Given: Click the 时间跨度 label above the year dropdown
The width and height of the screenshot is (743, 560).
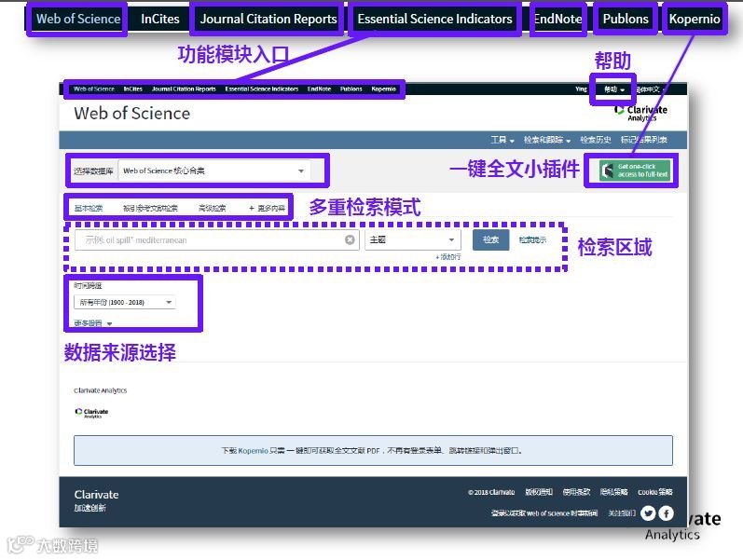Looking at the screenshot, I should pos(88,285).
